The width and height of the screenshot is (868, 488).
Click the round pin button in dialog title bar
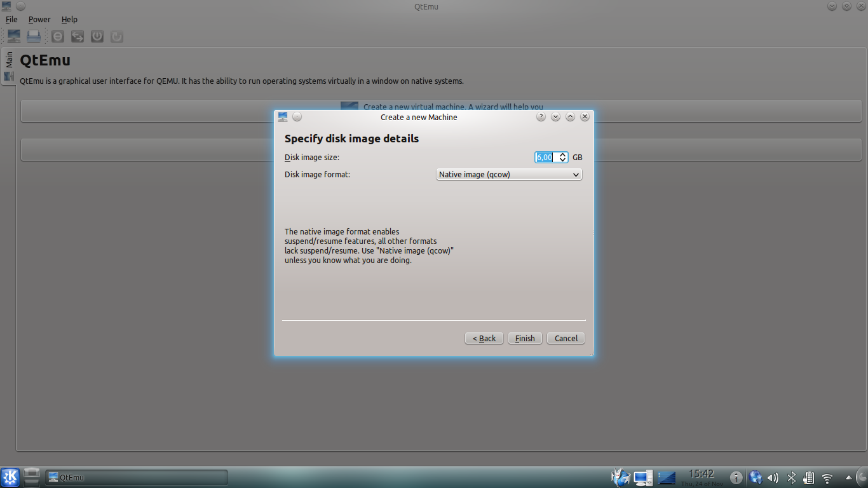[297, 117]
